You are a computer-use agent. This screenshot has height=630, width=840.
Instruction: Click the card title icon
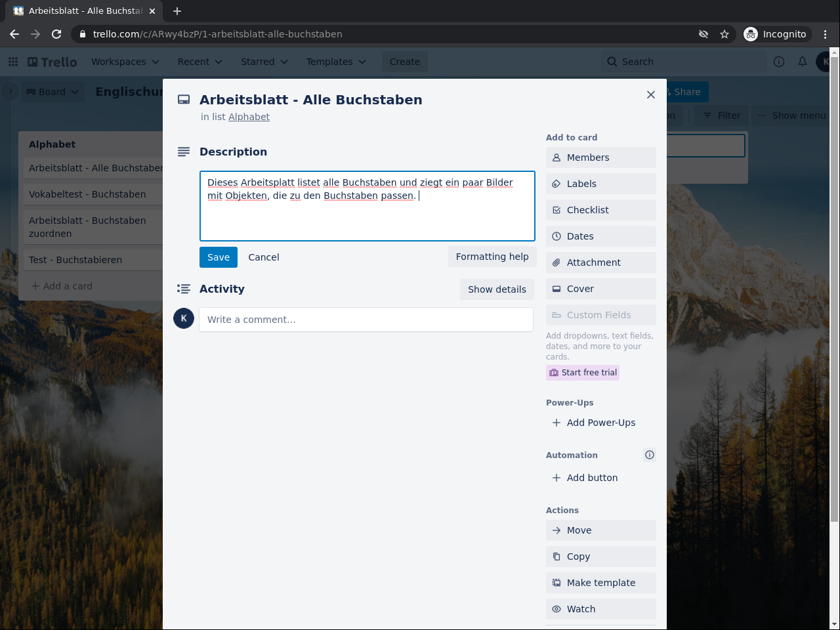coord(184,100)
